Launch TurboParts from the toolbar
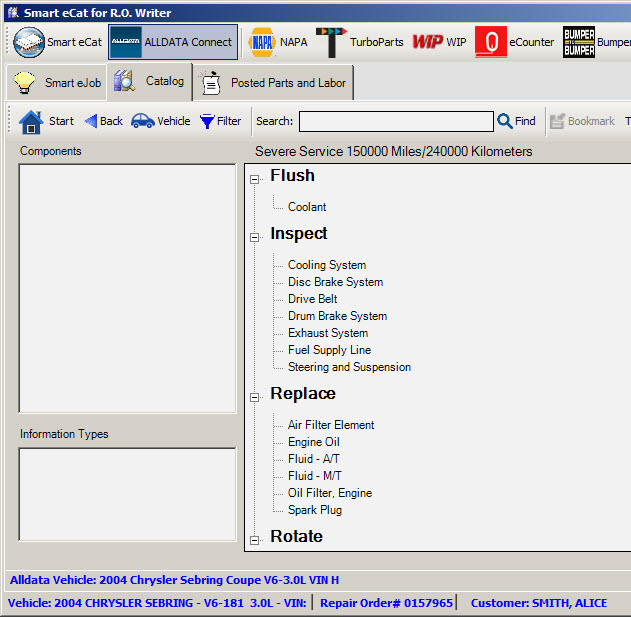This screenshot has height=617, width=631. tap(359, 43)
